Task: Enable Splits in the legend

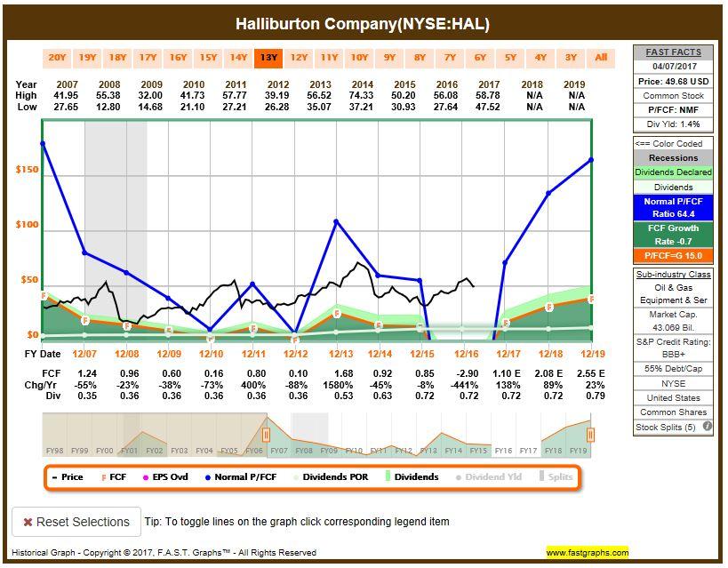Action: (556, 477)
